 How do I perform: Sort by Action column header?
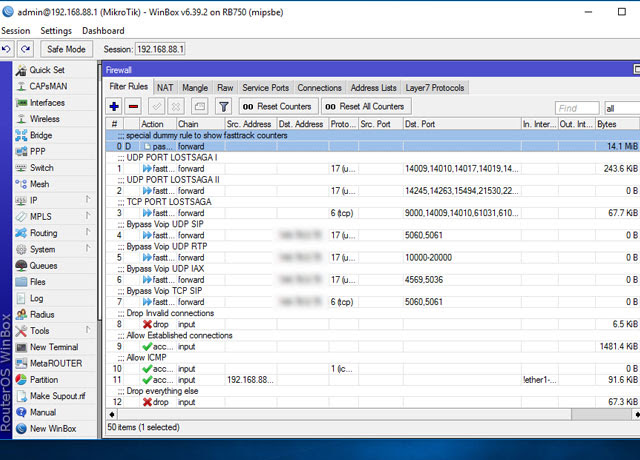pos(158,124)
